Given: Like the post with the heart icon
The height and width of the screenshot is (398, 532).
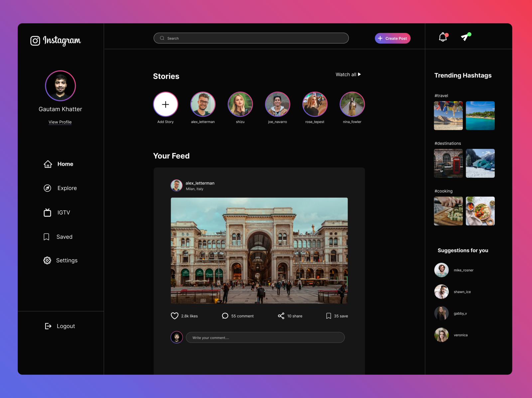Looking at the screenshot, I should pyautogui.click(x=175, y=316).
